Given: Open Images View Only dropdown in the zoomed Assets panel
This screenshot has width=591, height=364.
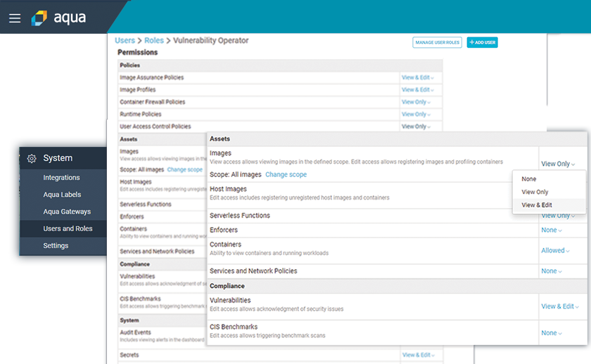Looking at the screenshot, I should pos(558,164).
